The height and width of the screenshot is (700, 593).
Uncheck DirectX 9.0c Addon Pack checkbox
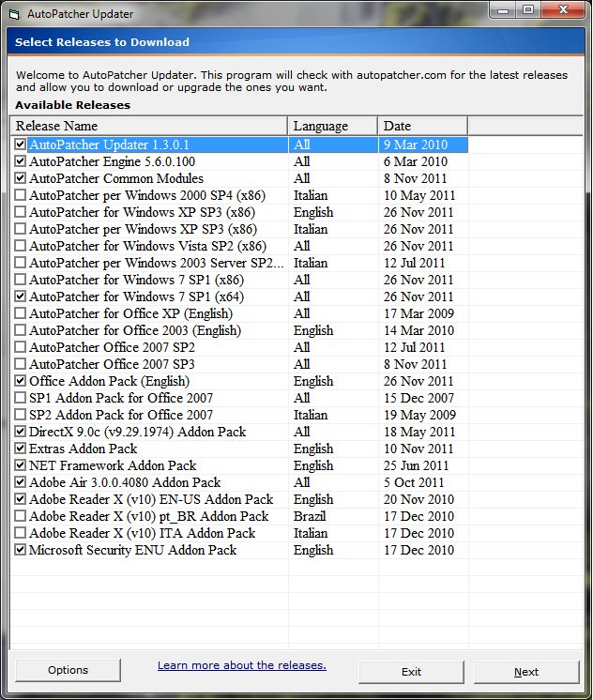[x=20, y=432]
